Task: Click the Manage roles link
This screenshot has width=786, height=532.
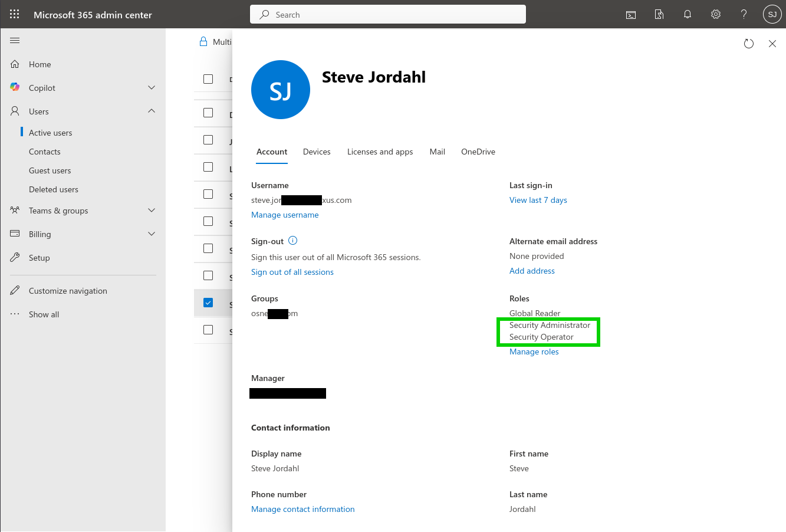Action: point(534,352)
